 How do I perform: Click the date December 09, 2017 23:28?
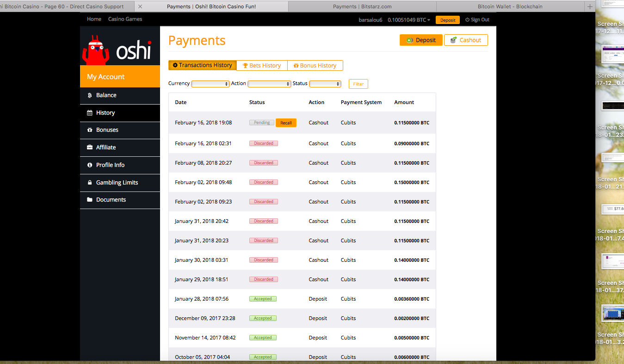point(205,318)
